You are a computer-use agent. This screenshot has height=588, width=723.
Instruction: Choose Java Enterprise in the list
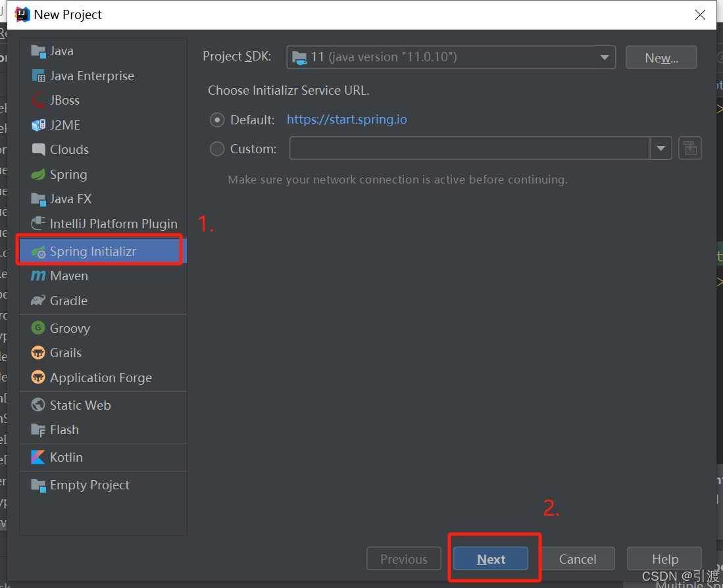[91, 76]
